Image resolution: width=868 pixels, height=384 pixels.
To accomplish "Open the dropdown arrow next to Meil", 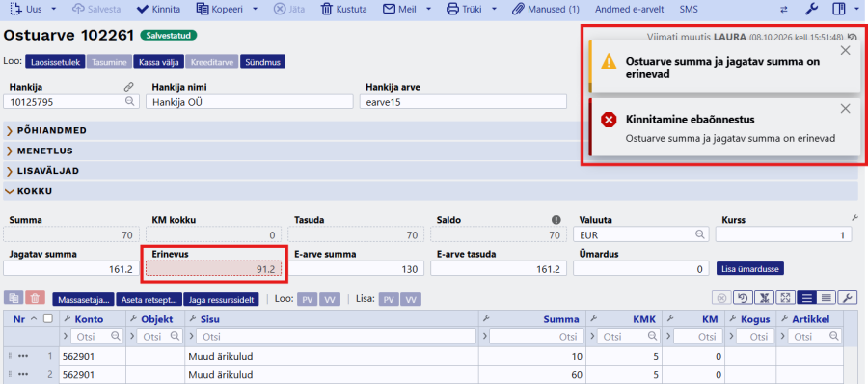I will 429,10.
